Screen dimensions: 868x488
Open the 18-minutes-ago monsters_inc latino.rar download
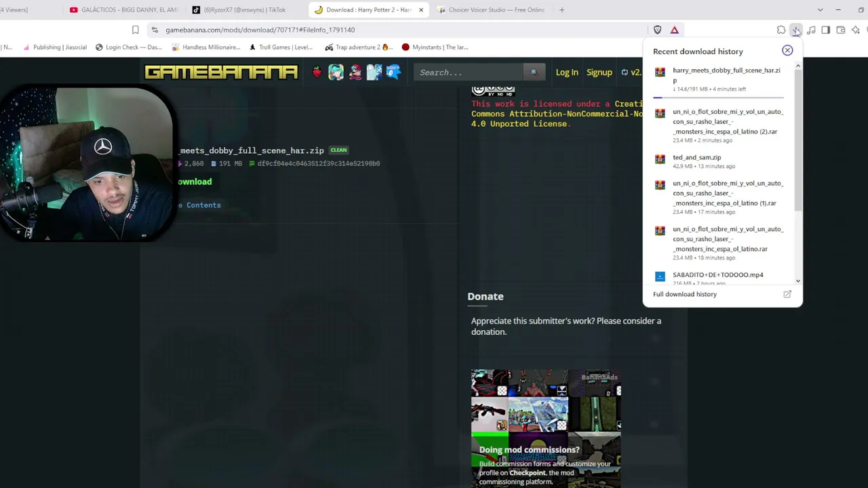(x=719, y=243)
